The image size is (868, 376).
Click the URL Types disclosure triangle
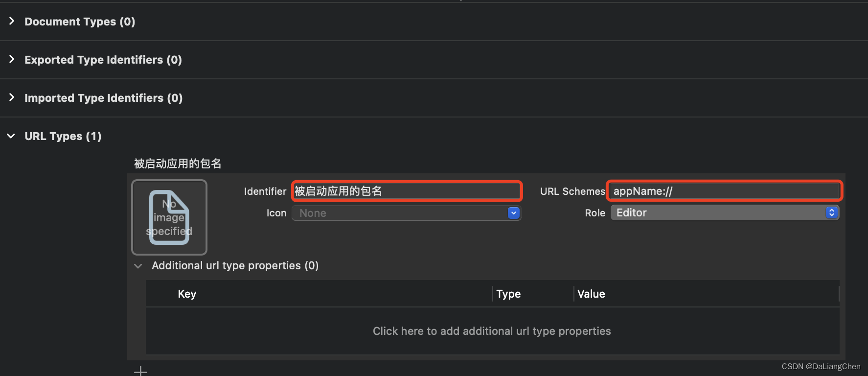click(11, 136)
